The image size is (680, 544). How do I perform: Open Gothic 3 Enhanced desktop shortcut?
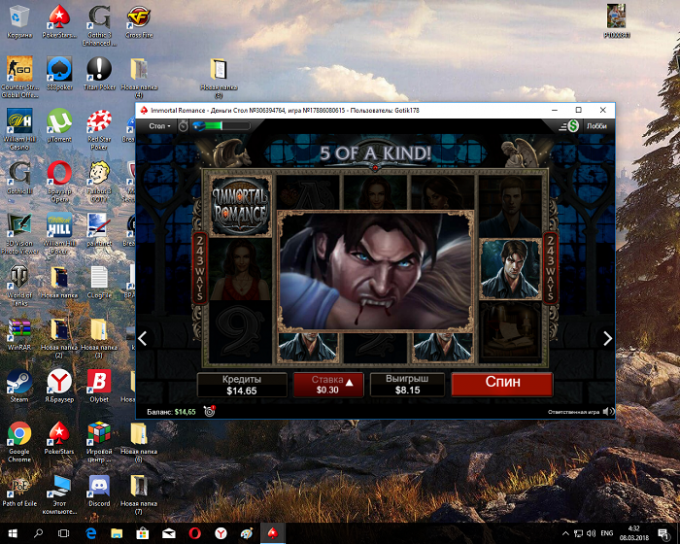click(x=99, y=26)
